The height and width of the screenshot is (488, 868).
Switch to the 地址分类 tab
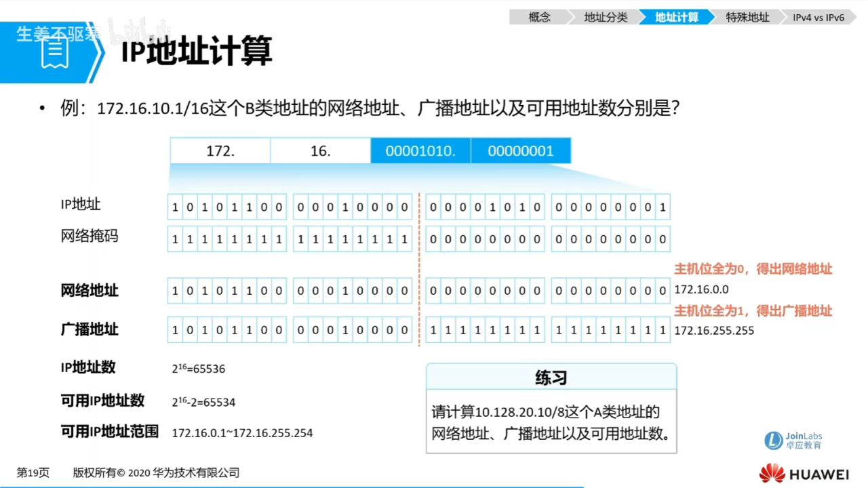[x=606, y=18]
